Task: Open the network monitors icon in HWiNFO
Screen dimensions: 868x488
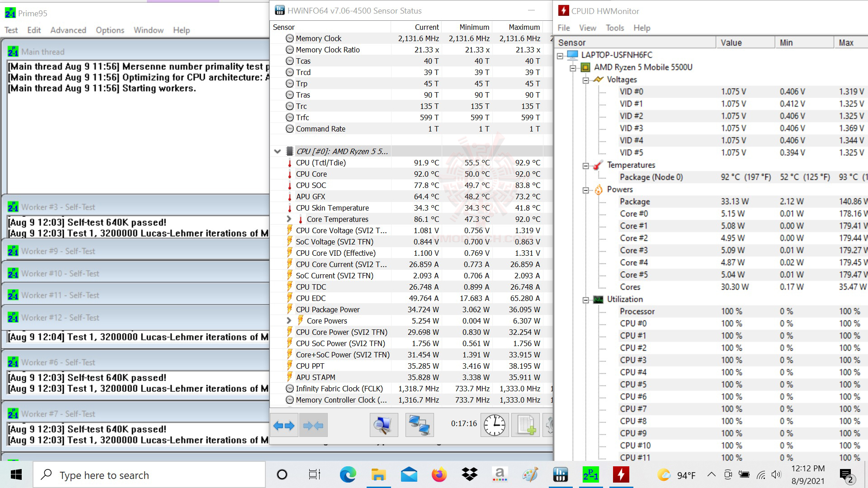Action: (420, 425)
